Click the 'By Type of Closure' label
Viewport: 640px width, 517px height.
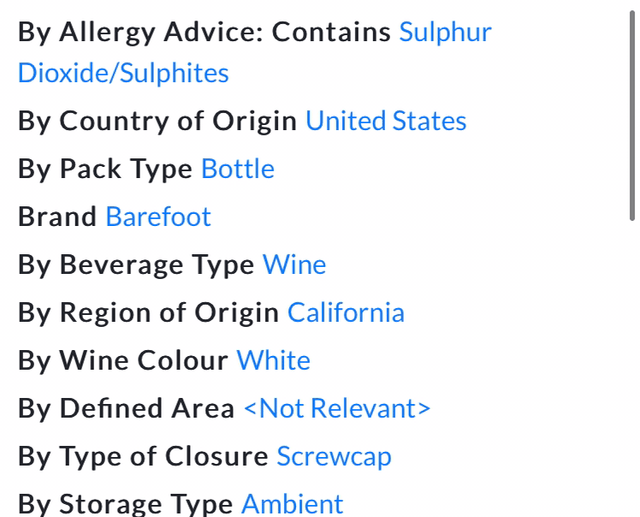pyautogui.click(x=143, y=457)
